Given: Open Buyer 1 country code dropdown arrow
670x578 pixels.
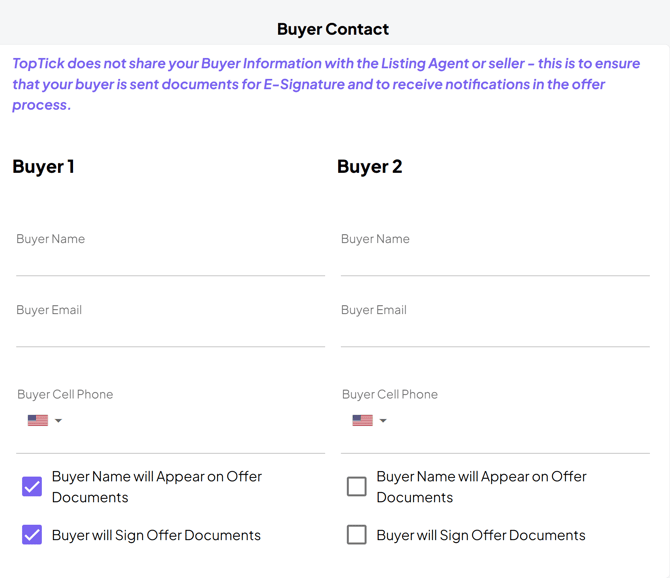Looking at the screenshot, I should click(58, 421).
